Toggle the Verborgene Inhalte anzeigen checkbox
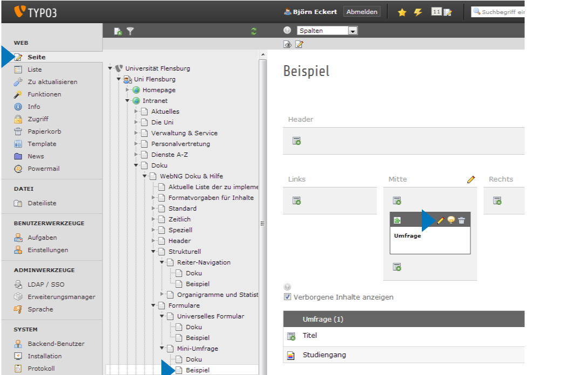 click(287, 297)
